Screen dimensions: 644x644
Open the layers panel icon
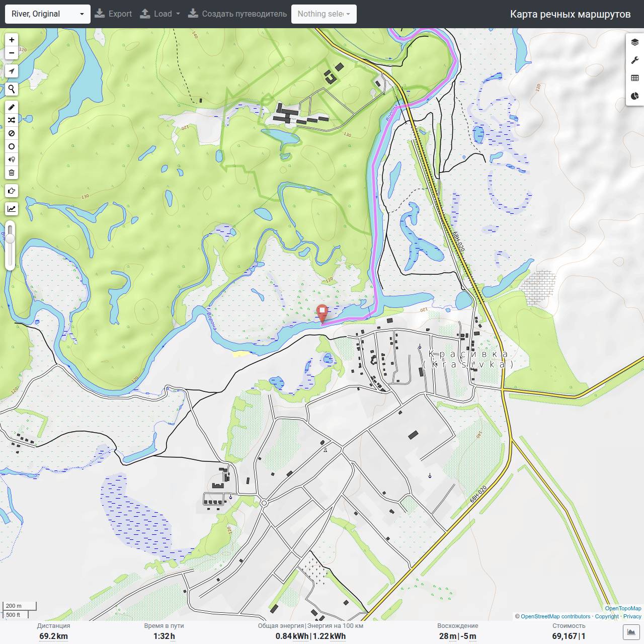(635, 42)
